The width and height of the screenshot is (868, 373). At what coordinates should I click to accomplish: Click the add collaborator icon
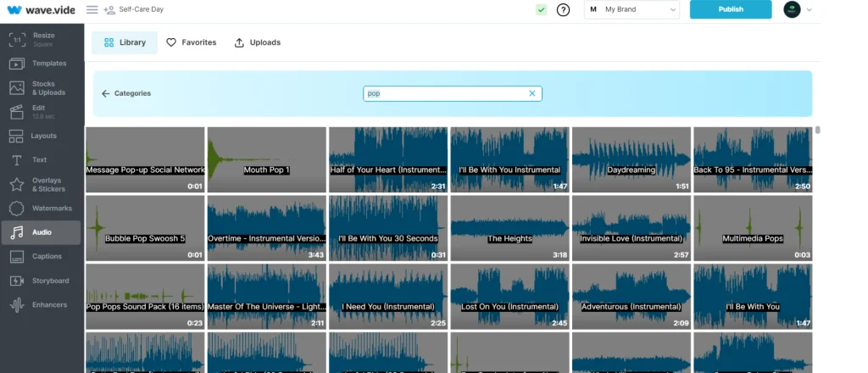109,9
